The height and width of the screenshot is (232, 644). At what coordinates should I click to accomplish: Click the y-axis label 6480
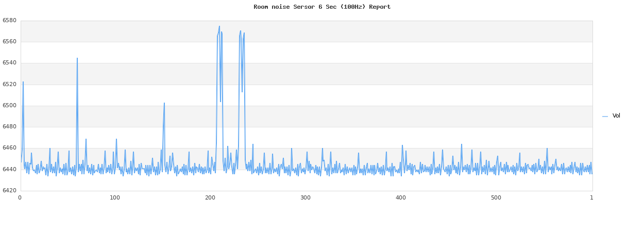tap(9, 126)
